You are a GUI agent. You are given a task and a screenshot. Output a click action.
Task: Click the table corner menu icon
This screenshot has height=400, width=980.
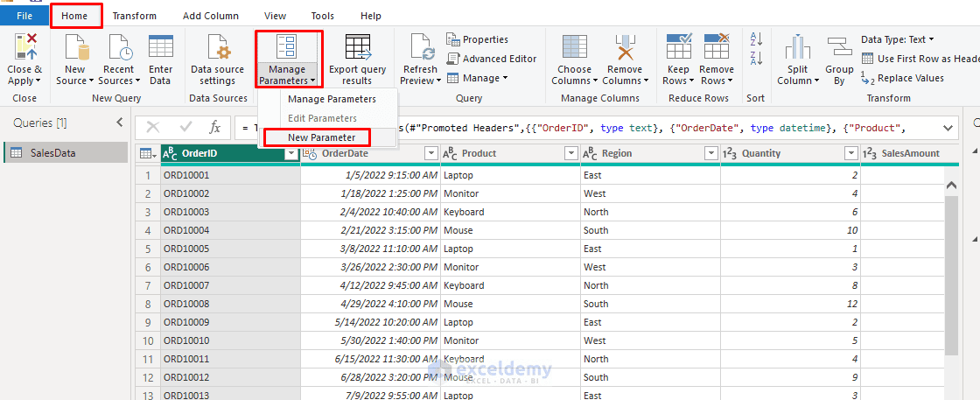148,154
